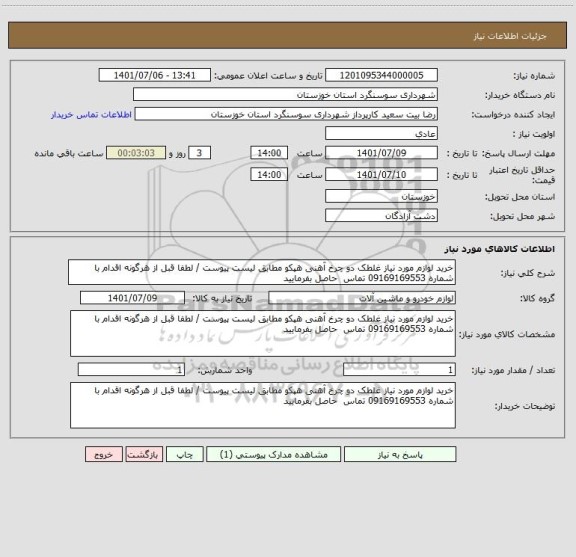
Task: Click the priority field عادی
Action: [x=381, y=133]
